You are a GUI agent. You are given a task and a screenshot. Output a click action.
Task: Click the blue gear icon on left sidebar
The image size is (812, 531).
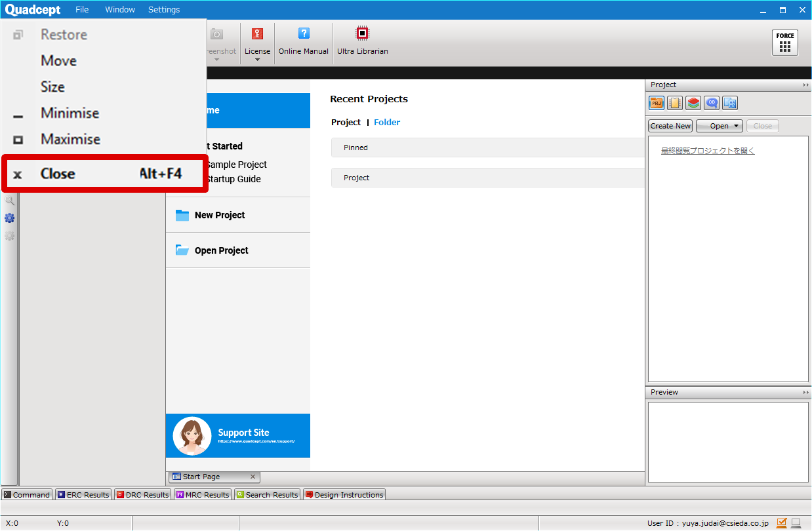pos(10,218)
